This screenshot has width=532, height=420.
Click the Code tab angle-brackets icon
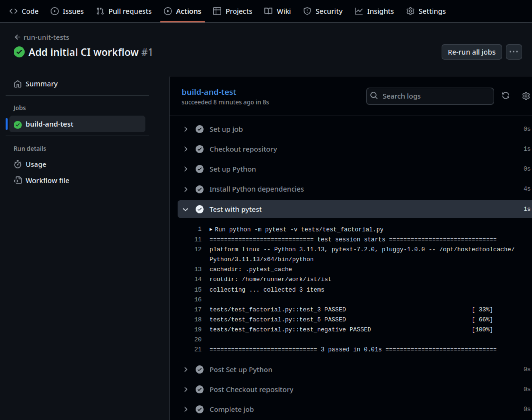pos(13,11)
